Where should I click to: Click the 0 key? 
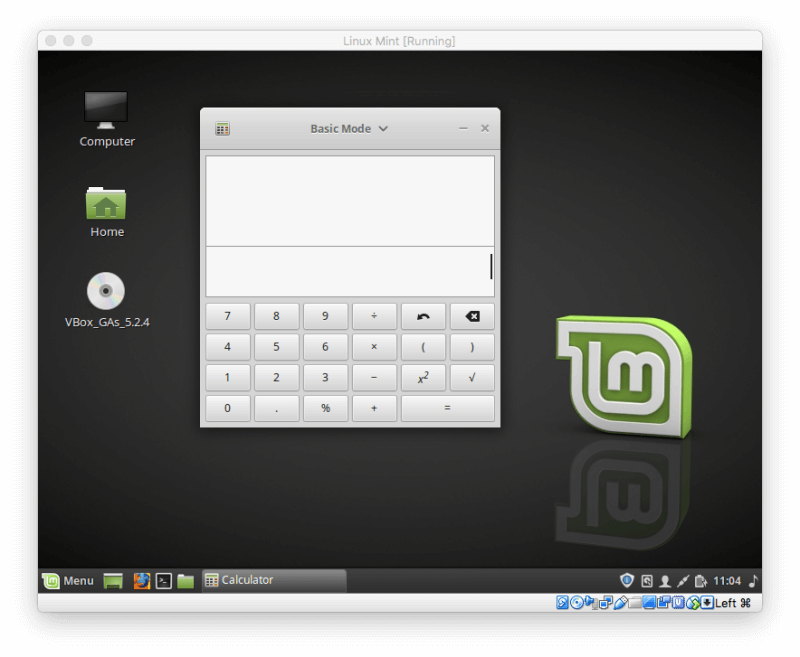point(228,408)
